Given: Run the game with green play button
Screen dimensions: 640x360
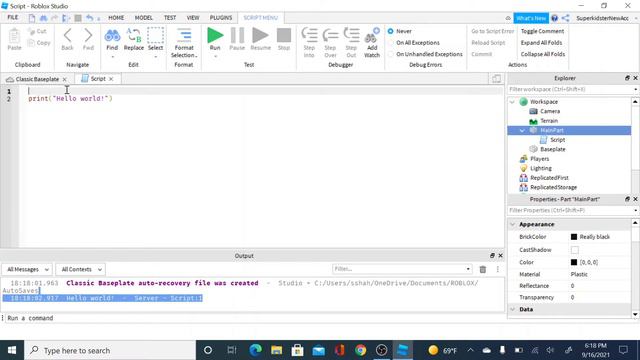Looking at the screenshot, I should point(215,35).
